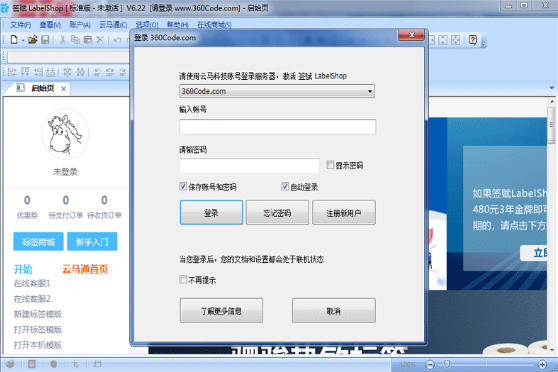Close the 启始页 tab with its X
This screenshot has width=558, height=372.
63,89
